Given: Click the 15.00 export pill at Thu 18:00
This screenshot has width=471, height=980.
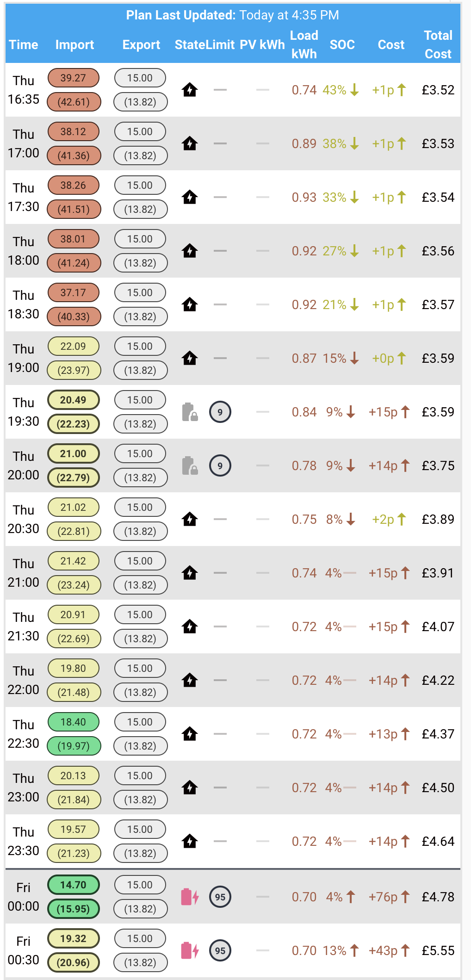Looking at the screenshot, I should [x=140, y=239].
